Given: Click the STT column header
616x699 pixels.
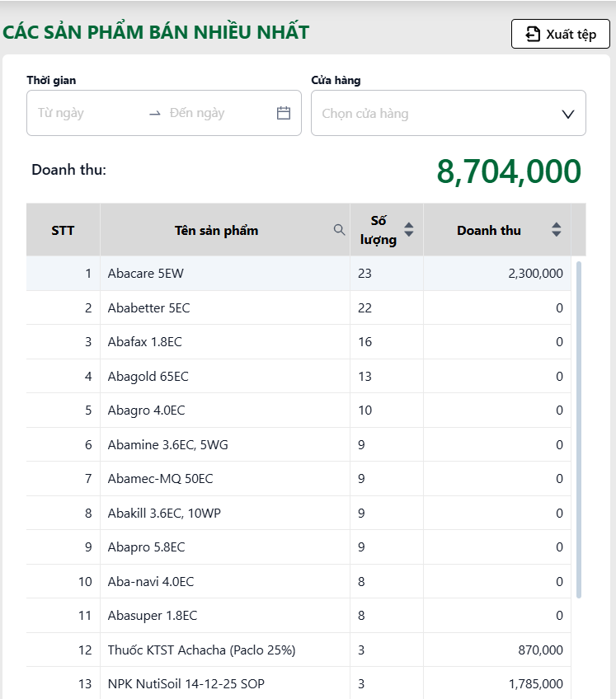Looking at the screenshot, I should tap(63, 231).
